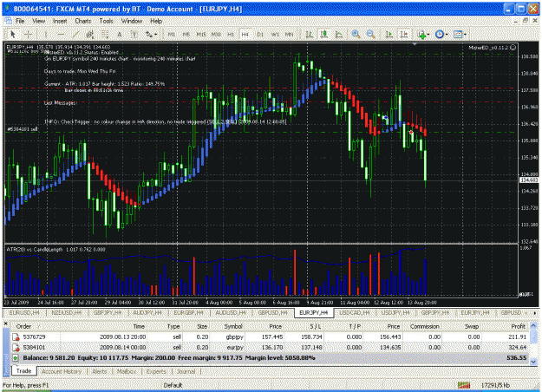Open the Window menu
The height and width of the screenshot is (392, 542).
pos(132,21)
